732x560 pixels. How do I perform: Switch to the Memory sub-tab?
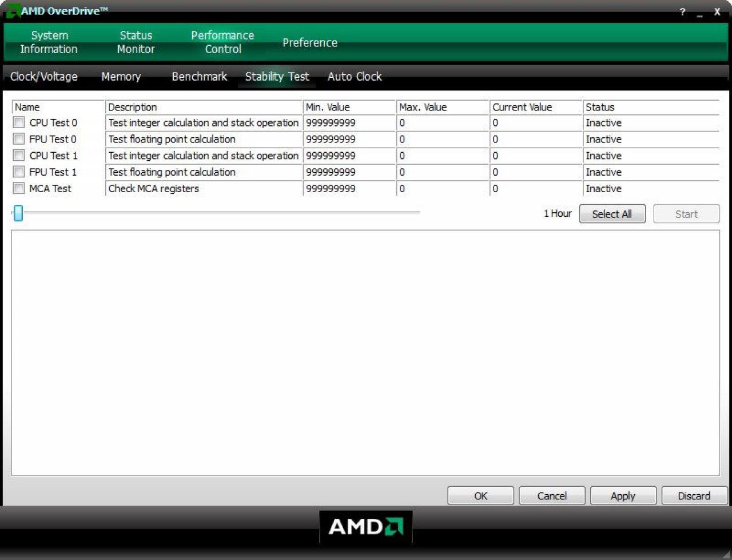[x=121, y=77]
